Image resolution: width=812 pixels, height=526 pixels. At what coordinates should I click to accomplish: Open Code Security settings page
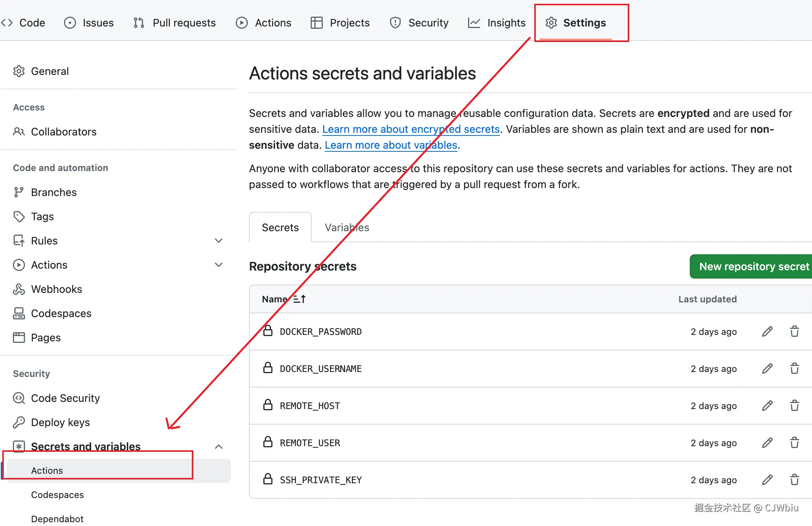tap(65, 398)
